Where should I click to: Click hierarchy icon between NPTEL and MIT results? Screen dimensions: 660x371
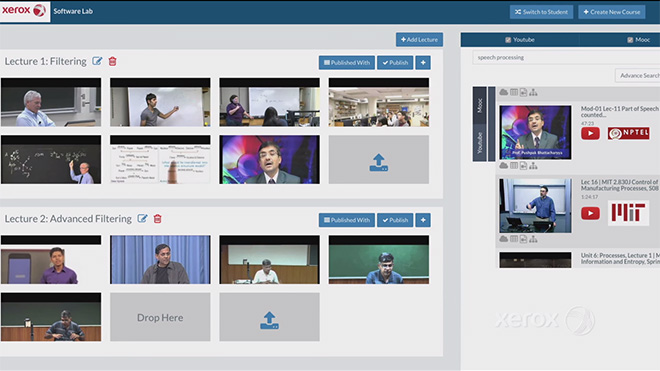click(533, 166)
